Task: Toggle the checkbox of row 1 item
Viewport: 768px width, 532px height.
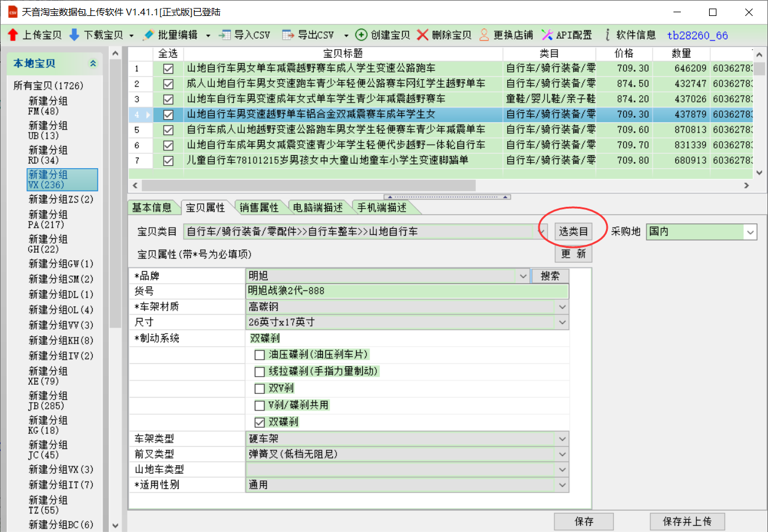Action: point(168,69)
